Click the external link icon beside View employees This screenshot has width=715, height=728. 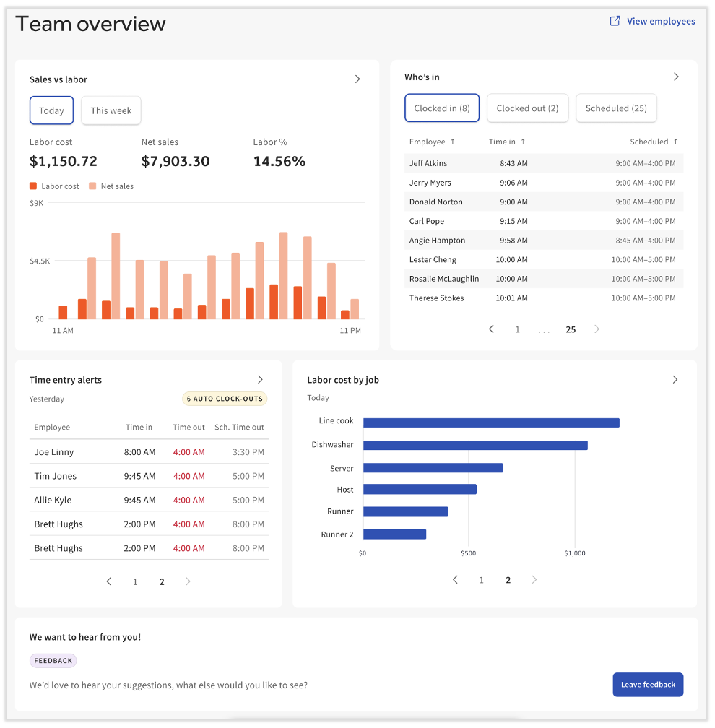tap(615, 21)
